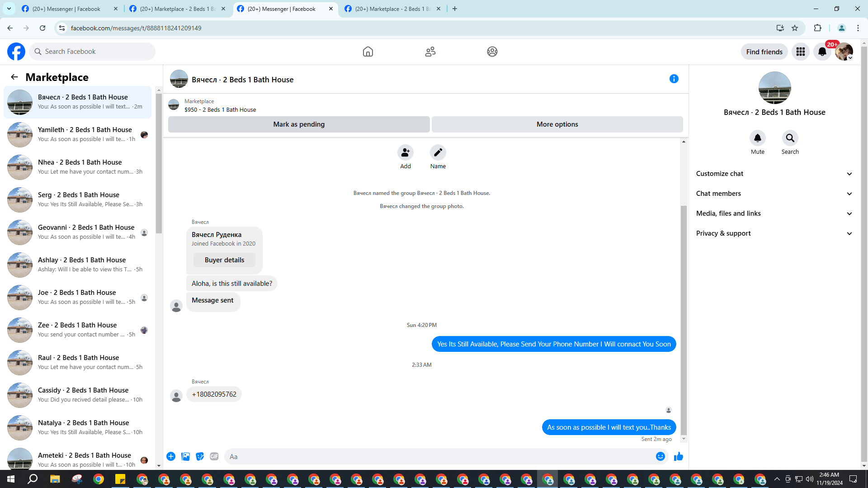Open Serg 2 Beds 1 Bath House chat
The height and width of the screenshot is (488, 868).
click(78, 200)
